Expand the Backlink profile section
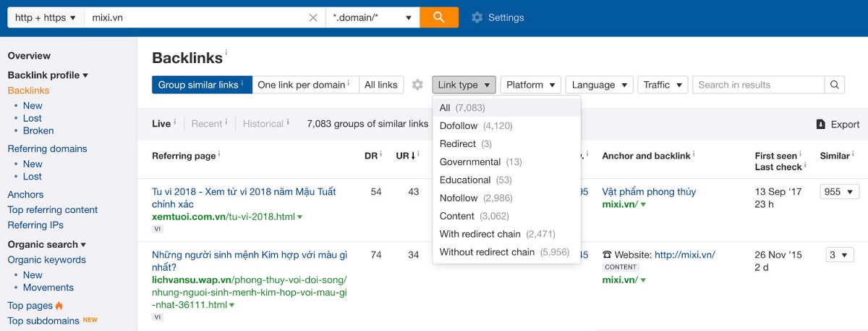Screen dimensions: 868x331 48,75
